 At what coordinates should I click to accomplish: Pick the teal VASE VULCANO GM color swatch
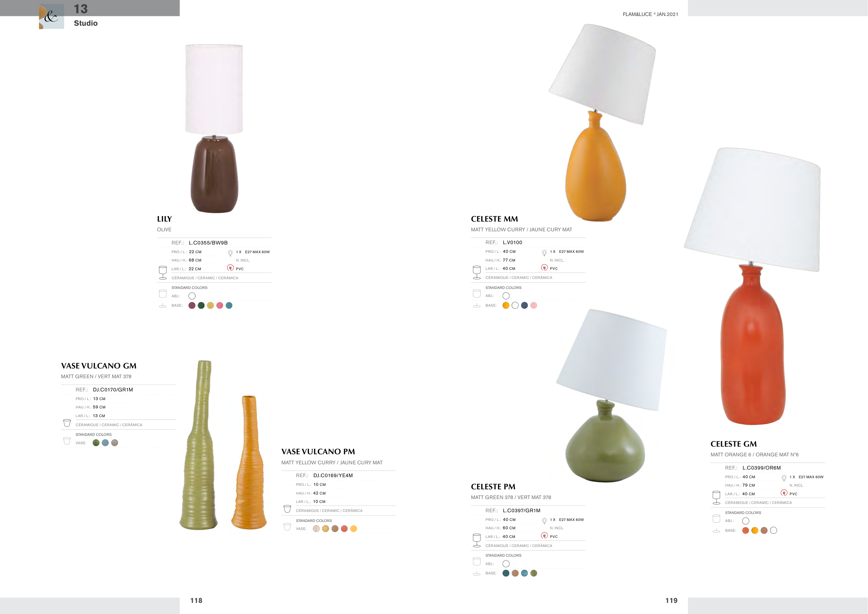106,443
